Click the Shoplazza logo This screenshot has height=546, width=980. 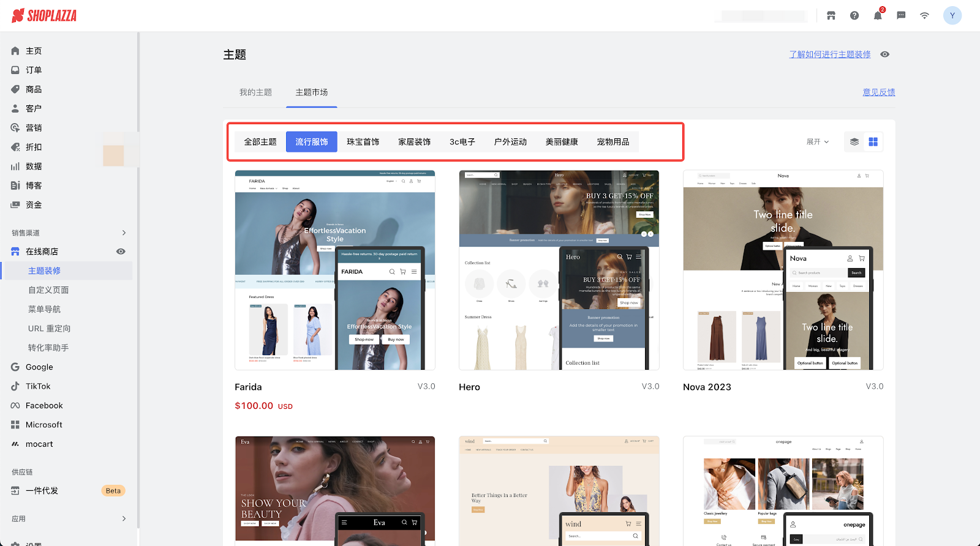tap(44, 16)
